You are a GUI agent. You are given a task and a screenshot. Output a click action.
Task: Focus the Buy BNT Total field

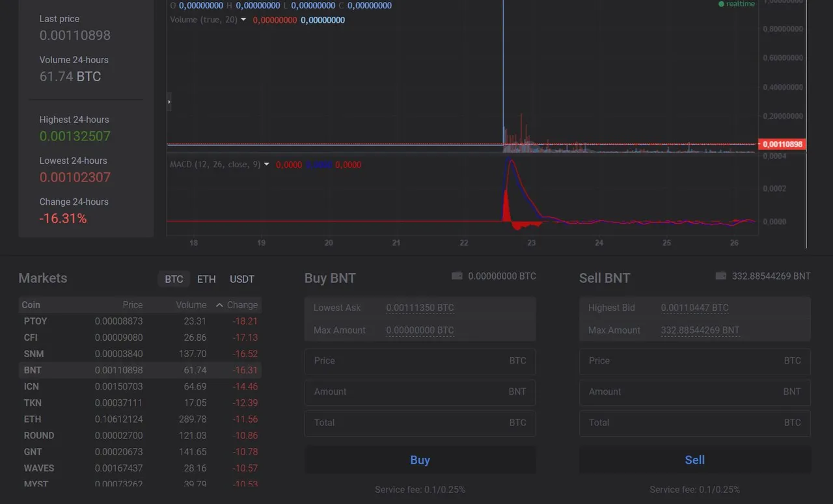tap(420, 423)
